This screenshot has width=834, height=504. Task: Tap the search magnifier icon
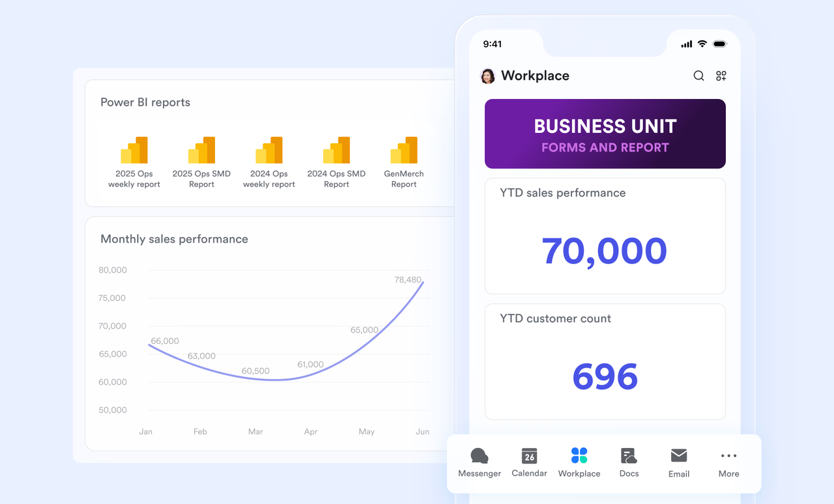point(698,76)
